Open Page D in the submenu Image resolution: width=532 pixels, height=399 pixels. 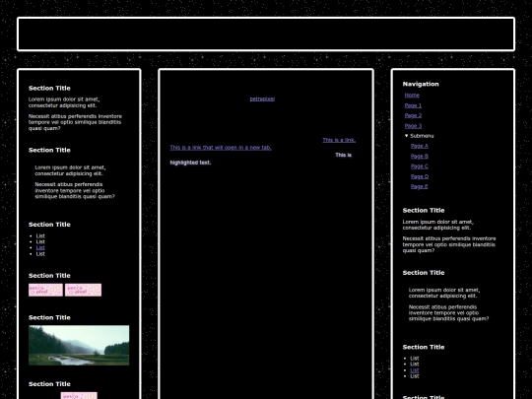(420, 176)
